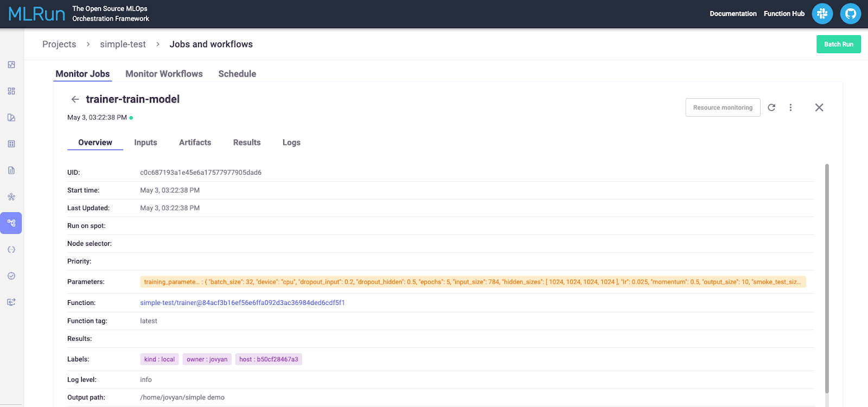Viewport: 868px width, 407px height.
Task: Close the job details panel
Action: coord(819,107)
